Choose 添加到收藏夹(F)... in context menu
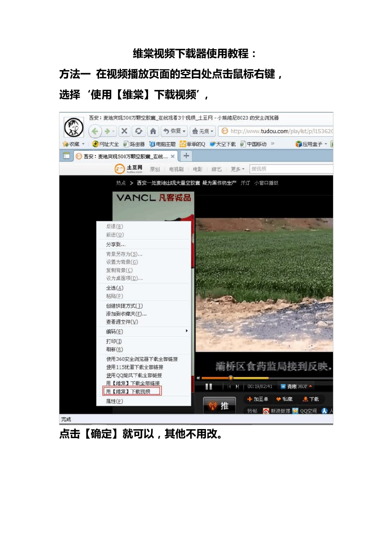The height and width of the screenshot is (555, 392). pos(144,314)
